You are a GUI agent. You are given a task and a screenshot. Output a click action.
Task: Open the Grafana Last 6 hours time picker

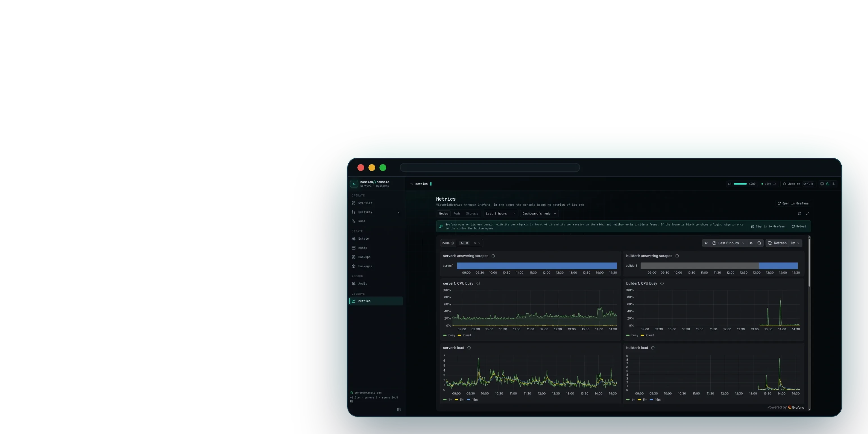[x=729, y=243]
